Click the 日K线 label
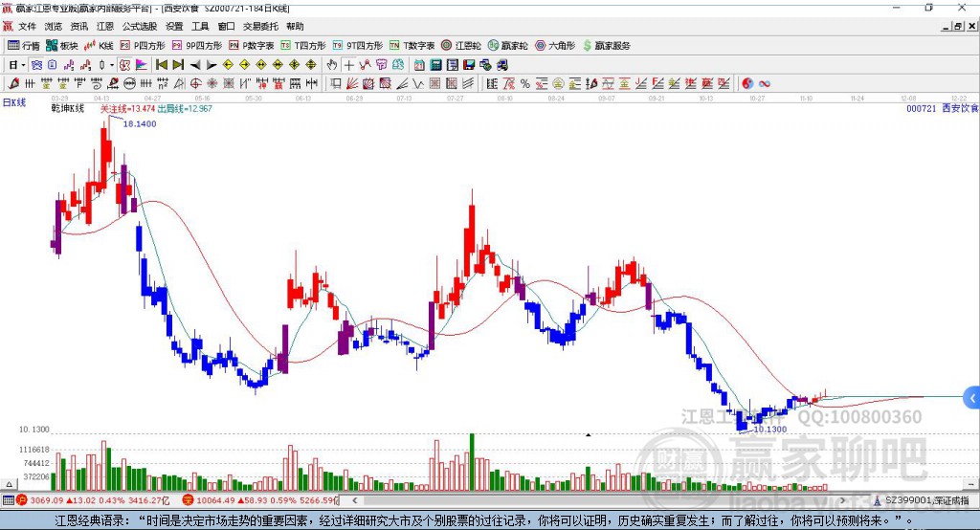 point(14,102)
